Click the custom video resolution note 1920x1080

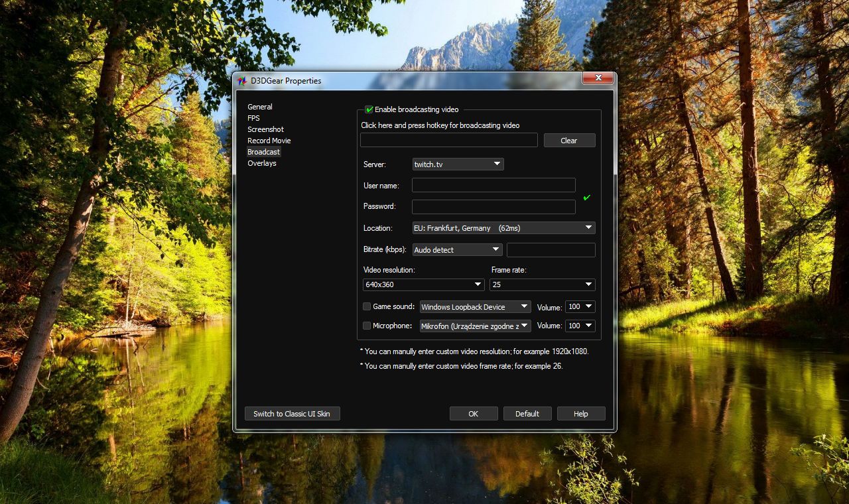tap(474, 351)
